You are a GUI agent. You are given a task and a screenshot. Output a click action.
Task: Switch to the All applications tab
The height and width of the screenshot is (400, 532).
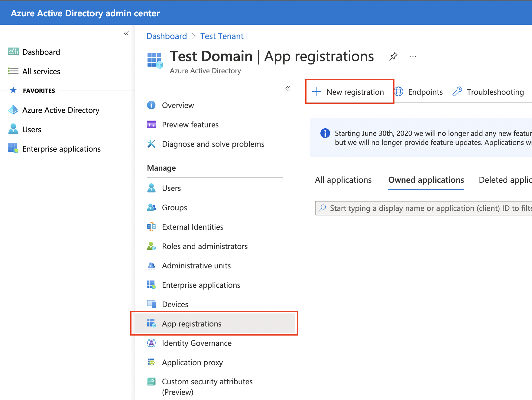pyautogui.click(x=343, y=180)
